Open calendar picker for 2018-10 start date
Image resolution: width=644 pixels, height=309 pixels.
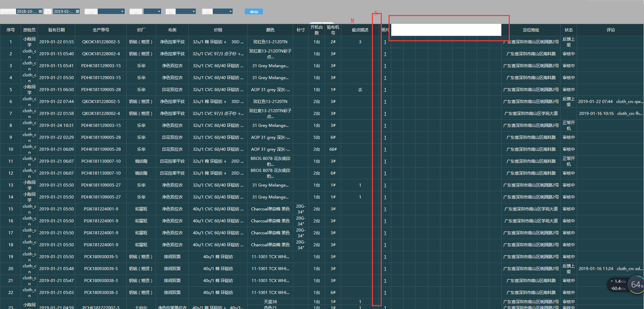pyautogui.click(x=40, y=12)
